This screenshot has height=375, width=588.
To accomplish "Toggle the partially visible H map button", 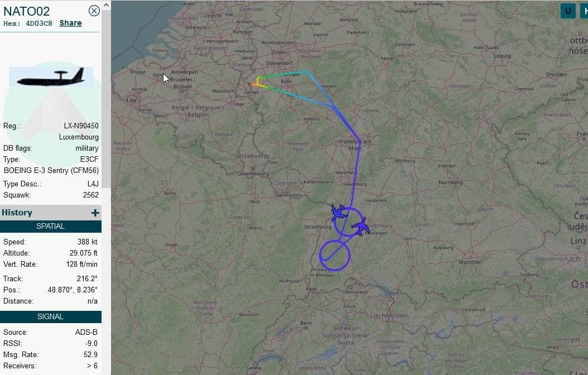I will [584, 11].
